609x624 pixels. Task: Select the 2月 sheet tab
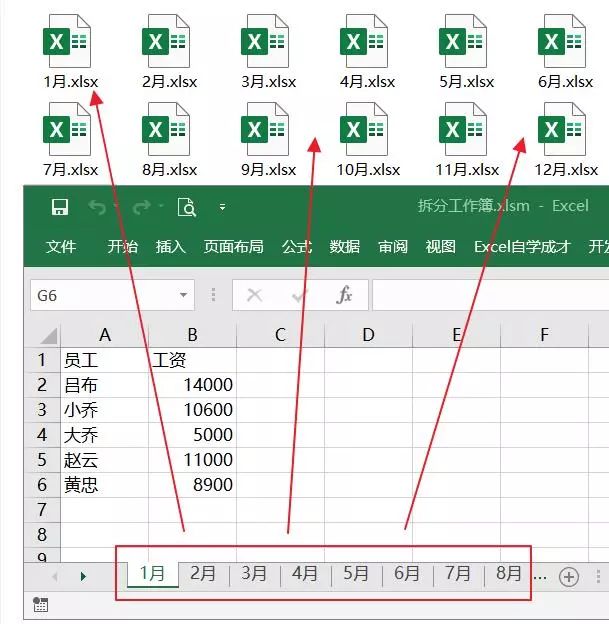click(x=203, y=574)
